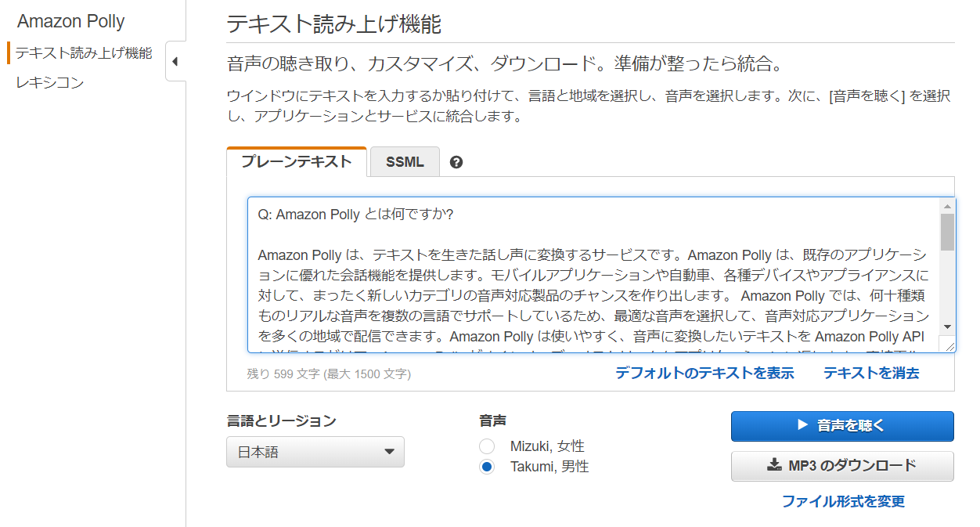Open テキスト読み上げ機能 in the sidebar
Screen dimensions: 980x527
point(84,53)
